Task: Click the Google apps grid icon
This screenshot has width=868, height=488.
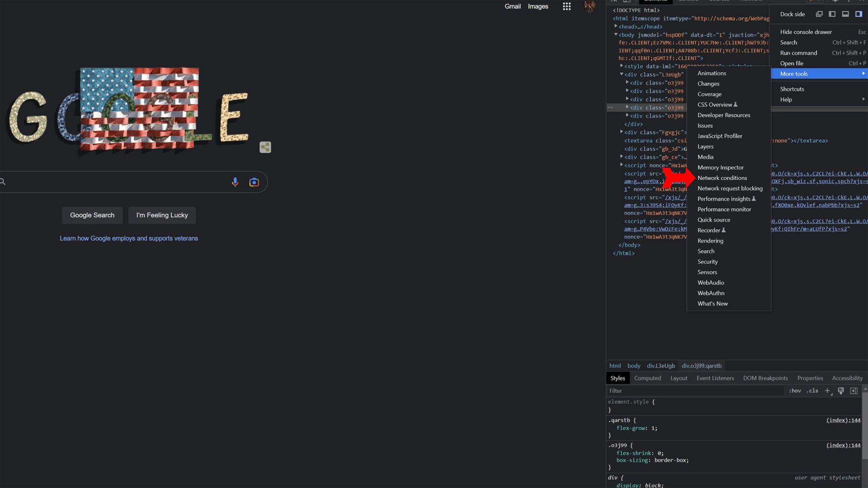Action: pyautogui.click(x=566, y=6)
